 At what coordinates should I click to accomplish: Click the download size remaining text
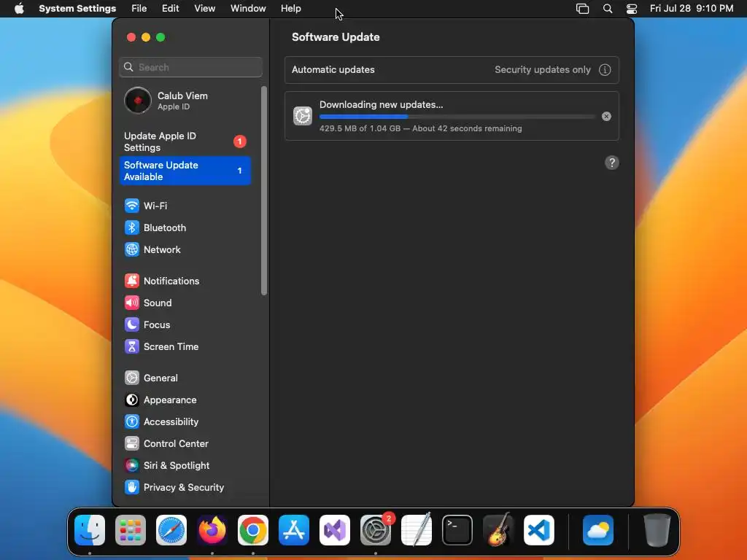(x=420, y=128)
